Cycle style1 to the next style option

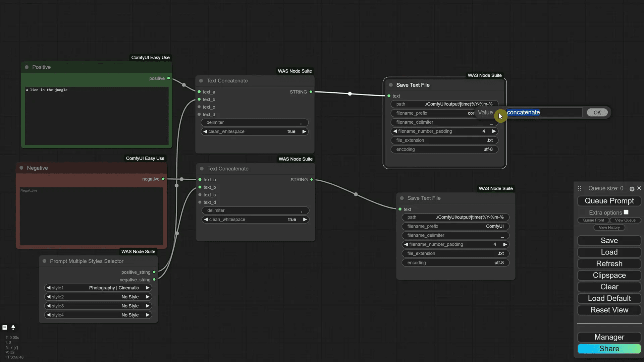[x=147, y=288]
